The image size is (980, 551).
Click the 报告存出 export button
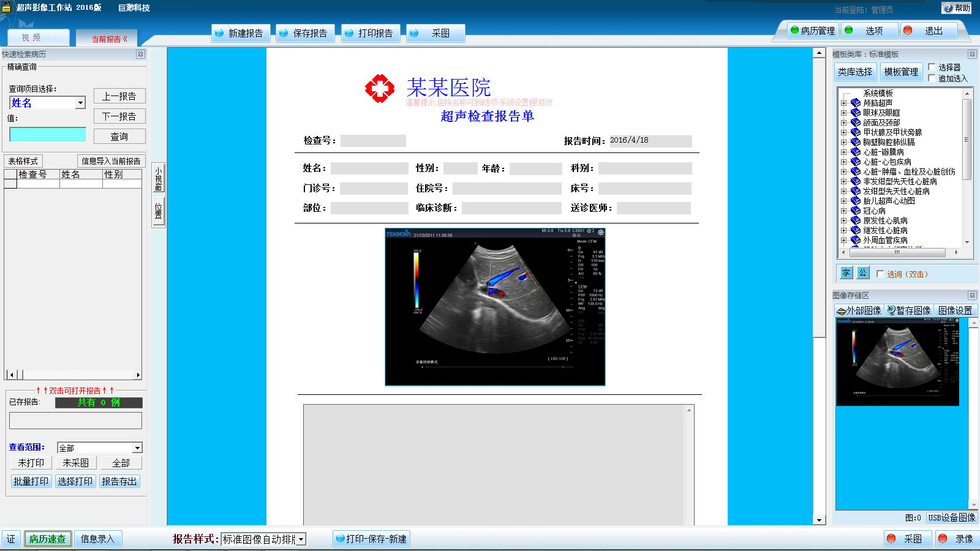pyautogui.click(x=119, y=481)
